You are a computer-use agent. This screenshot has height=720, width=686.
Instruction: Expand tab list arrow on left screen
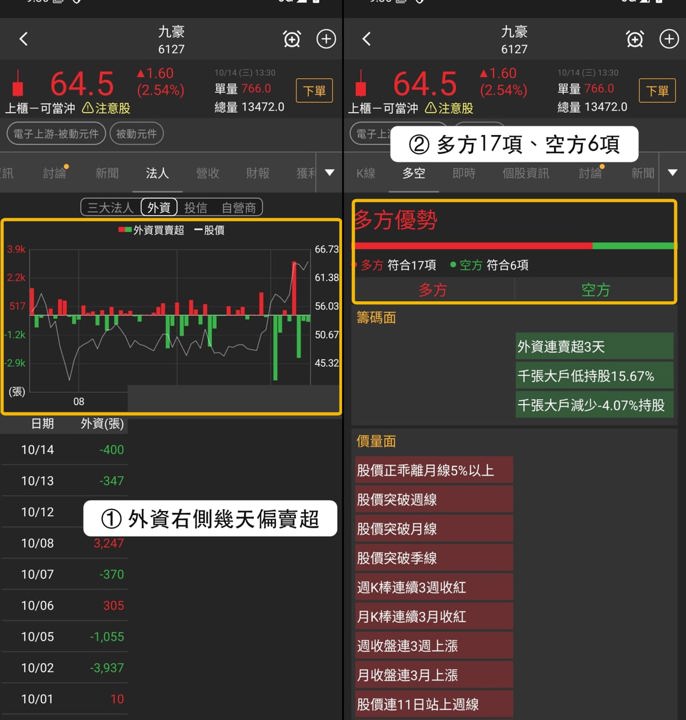coord(329,173)
